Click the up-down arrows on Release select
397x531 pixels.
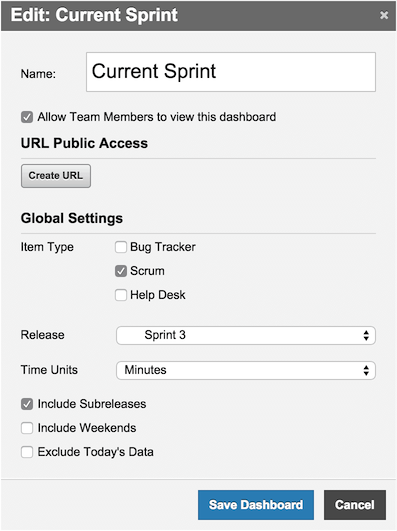pos(366,335)
